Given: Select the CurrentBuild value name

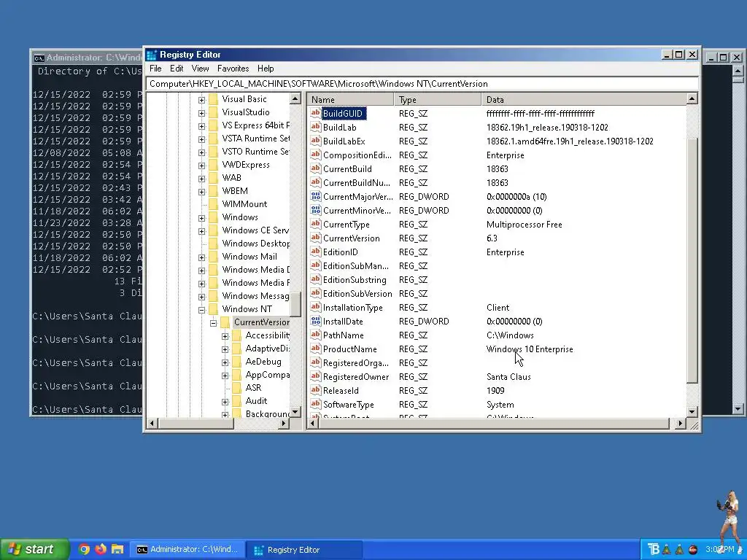Looking at the screenshot, I should coord(347,169).
